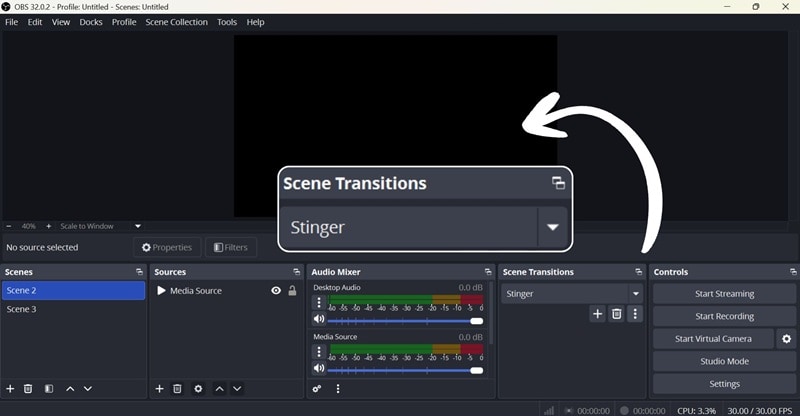Image resolution: width=800 pixels, height=416 pixels.
Task: Open the virtual camera settings gear
Action: click(x=786, y=339)
